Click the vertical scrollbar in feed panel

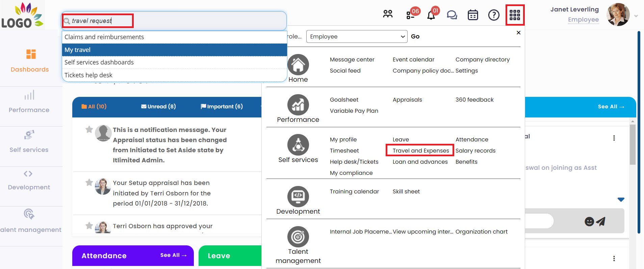click(x=633, y=145)
